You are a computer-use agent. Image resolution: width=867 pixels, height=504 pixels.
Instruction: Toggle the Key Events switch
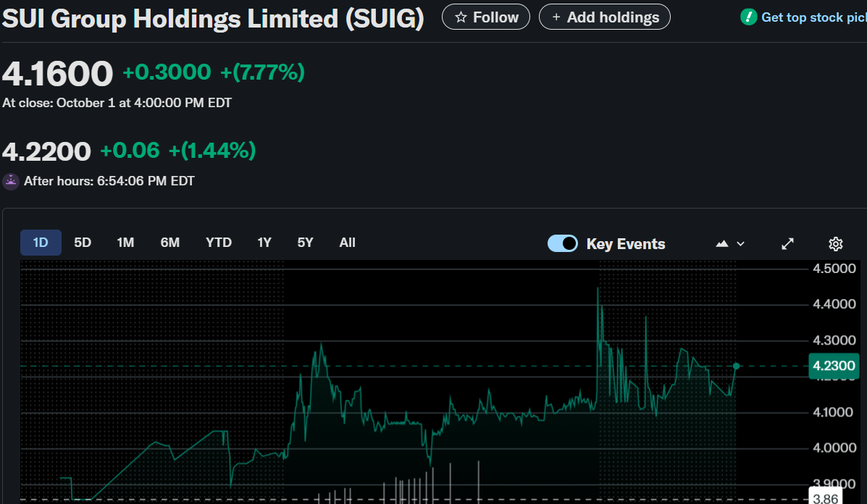(563, 243)
